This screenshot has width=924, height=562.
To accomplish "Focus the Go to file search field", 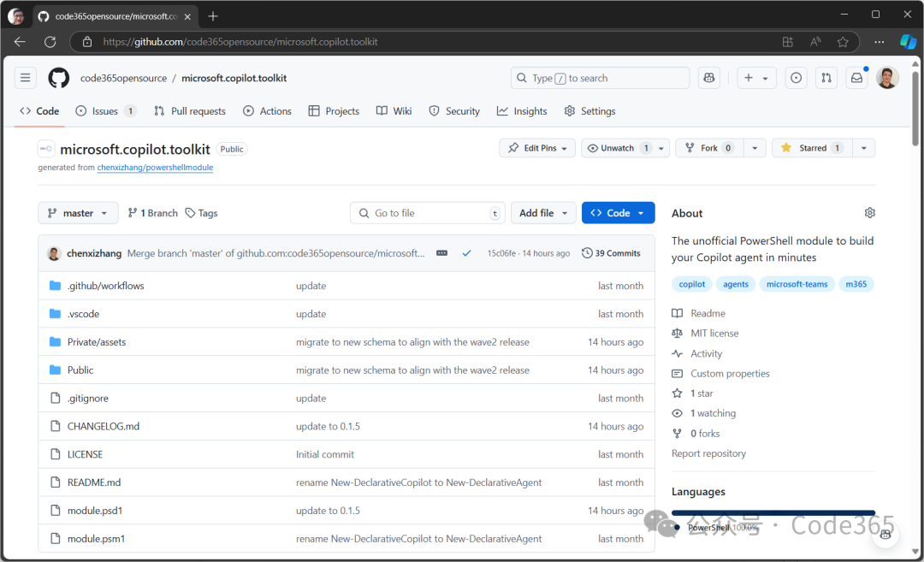I will click(427, 213).
